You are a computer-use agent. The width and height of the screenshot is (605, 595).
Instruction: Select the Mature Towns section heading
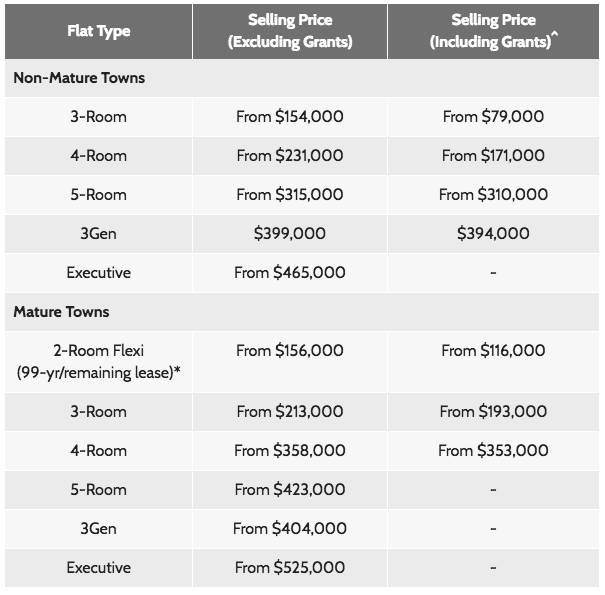click(61, 312)
